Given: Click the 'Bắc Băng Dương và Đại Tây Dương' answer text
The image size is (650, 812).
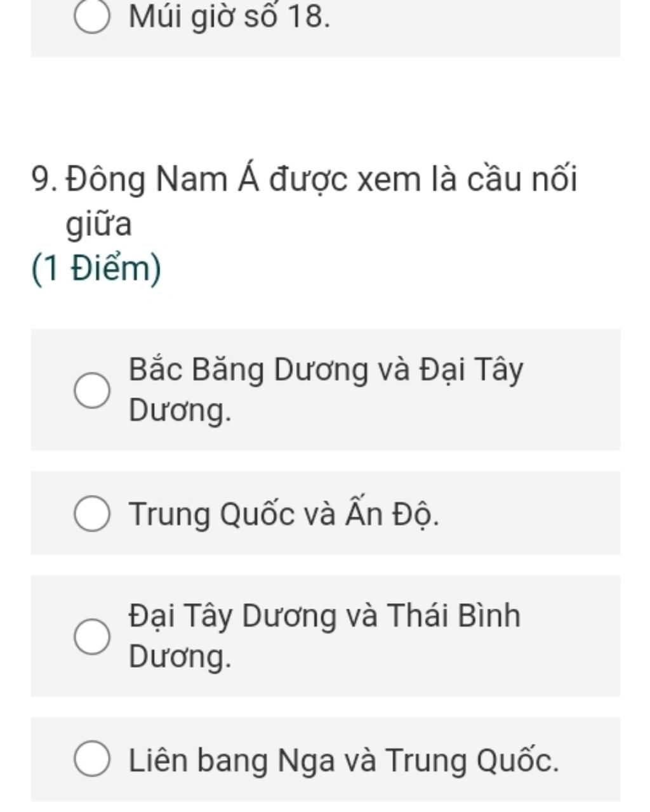Looking at the screenshot, I should [x=326, y=390].
